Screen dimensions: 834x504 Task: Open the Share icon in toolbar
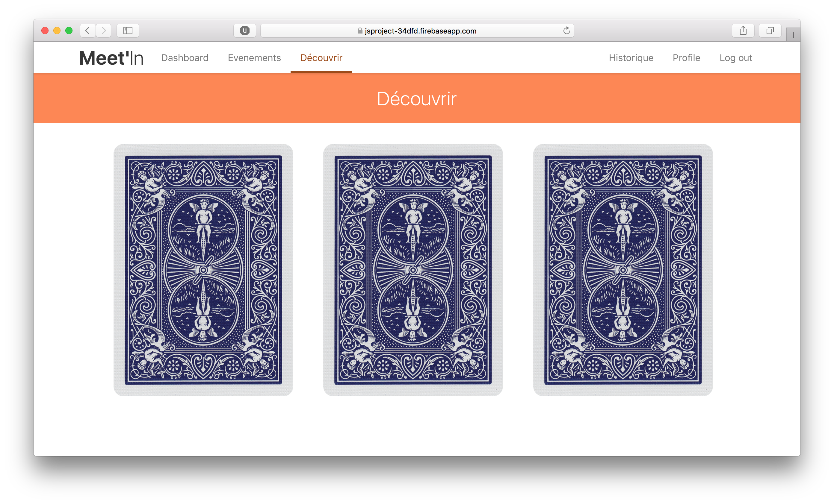[x=743, y=31]
